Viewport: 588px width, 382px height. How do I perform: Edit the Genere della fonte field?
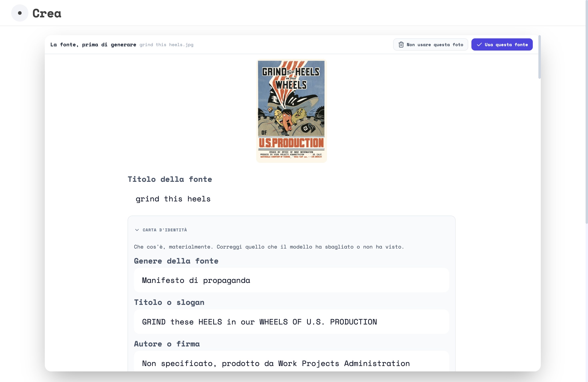[292, 280]
